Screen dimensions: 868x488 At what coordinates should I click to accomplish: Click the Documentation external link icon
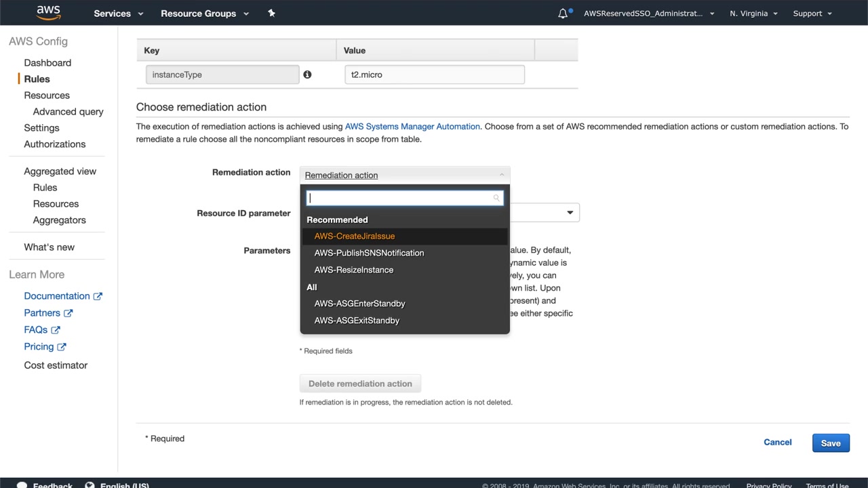click(x=98, y=296)
